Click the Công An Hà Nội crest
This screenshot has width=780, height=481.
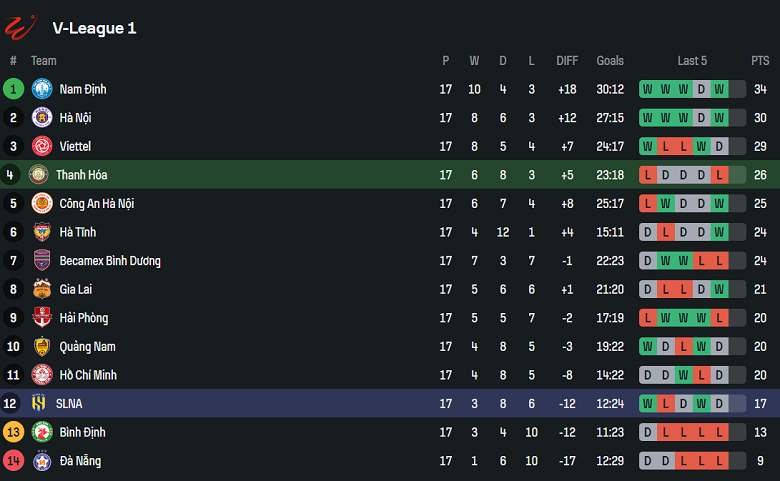(41, 204)
